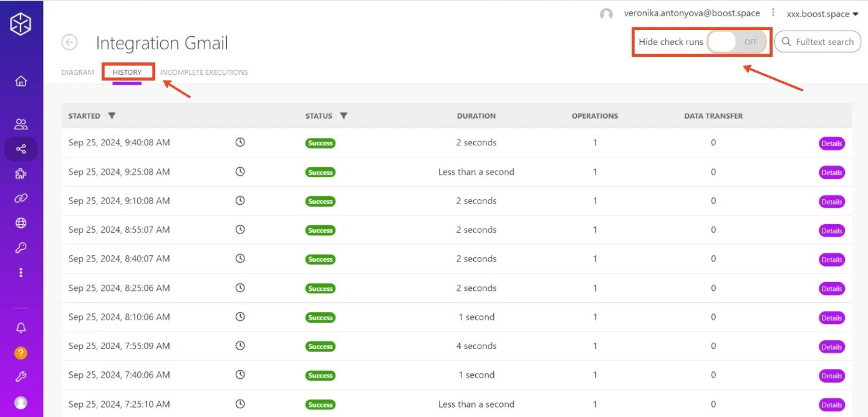Open the notifications bell

[x=21, y=328]
